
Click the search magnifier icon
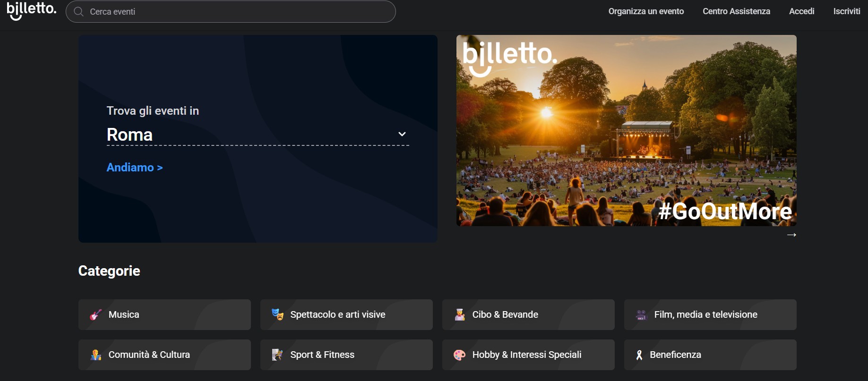(x=79, y=12)
